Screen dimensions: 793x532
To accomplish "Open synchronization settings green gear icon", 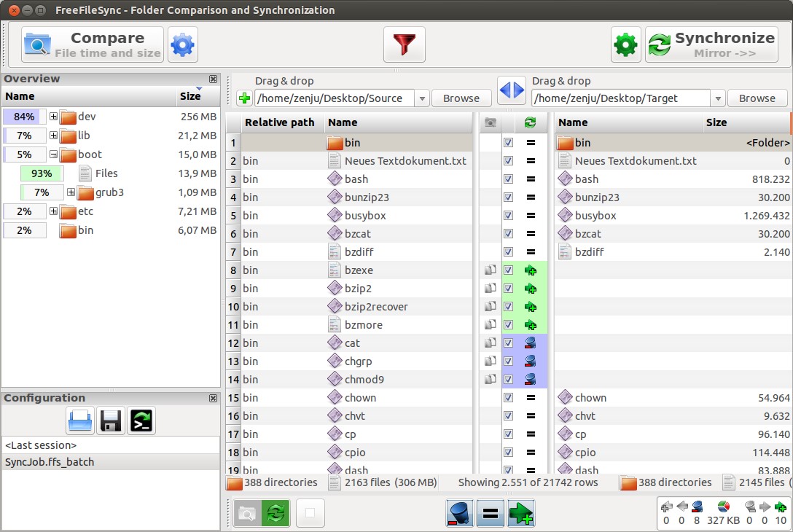I will tap(625, 45).
